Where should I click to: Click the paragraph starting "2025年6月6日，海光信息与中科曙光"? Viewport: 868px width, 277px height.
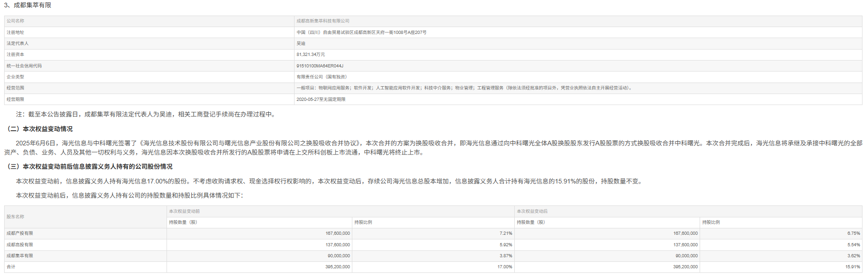[434, 148]
